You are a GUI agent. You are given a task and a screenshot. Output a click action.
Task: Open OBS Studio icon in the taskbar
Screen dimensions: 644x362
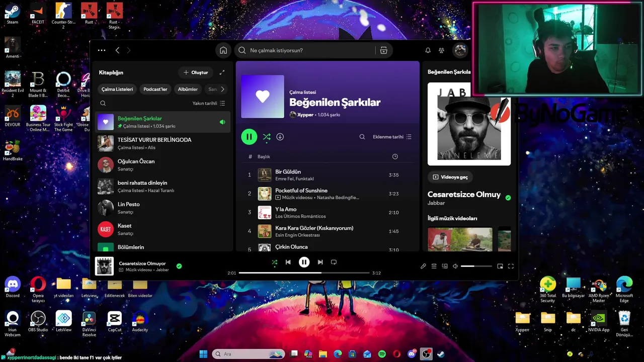[x=426, y=354]
